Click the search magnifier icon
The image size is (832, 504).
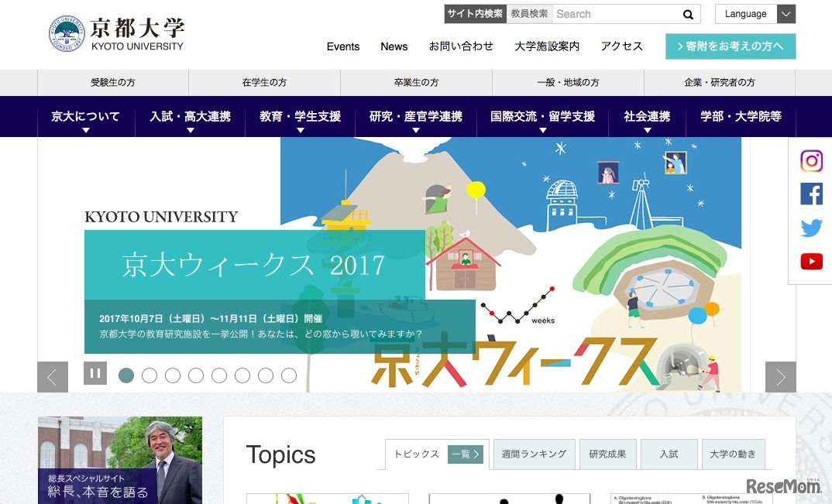click(688, 14)
